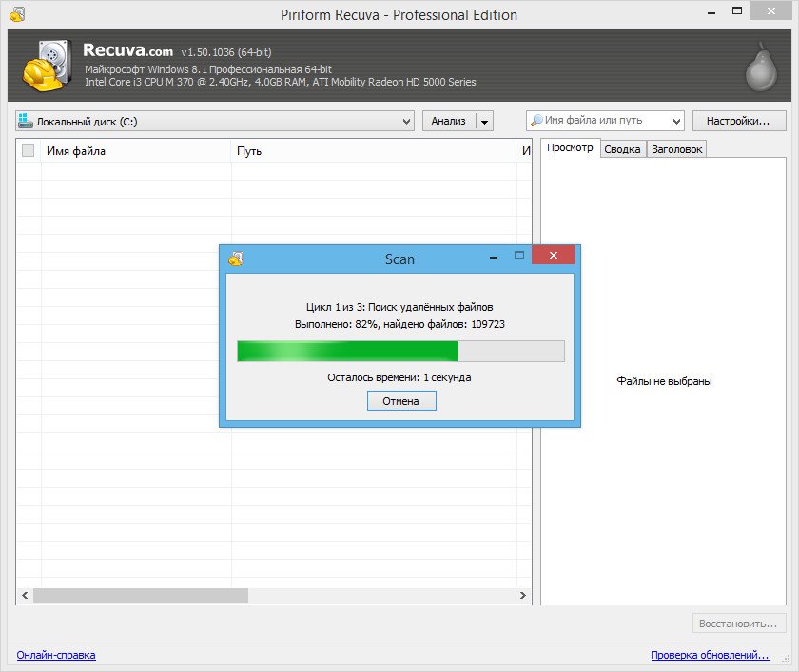Open the Онлайн-справка link

coord(56,655)
